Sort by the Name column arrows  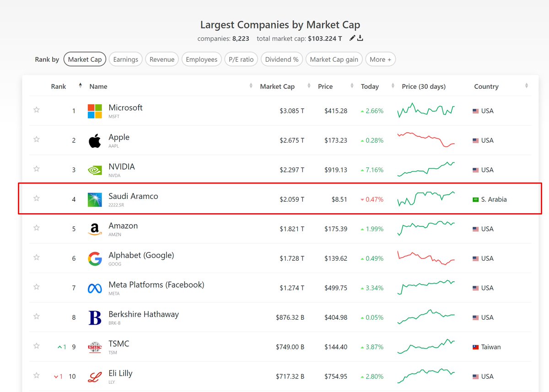[251, 86]
